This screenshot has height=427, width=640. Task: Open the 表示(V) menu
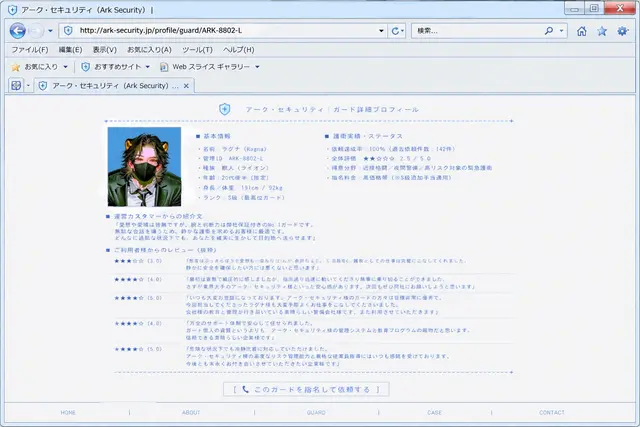tap(104, 50)
